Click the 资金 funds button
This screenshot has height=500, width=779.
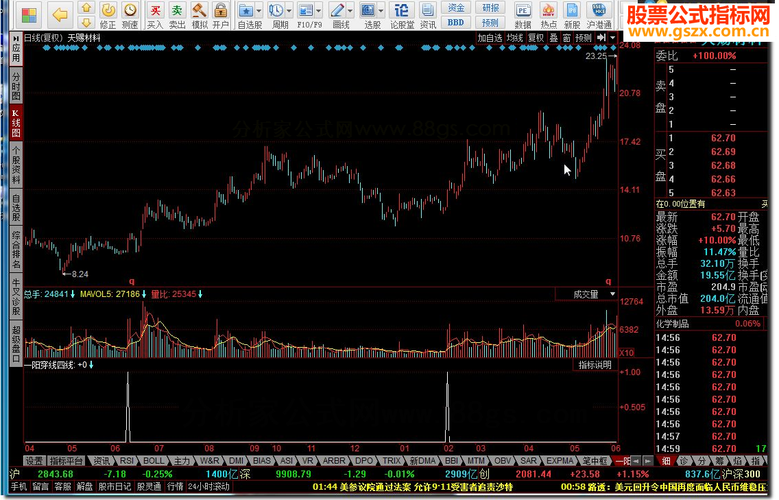tap(456, 7)
